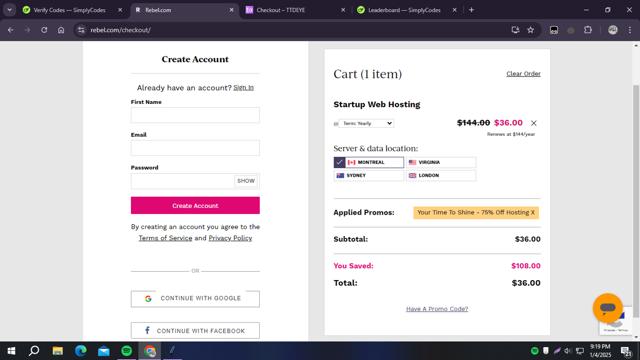Click Have A Promo Code? link
This screenshot has height=360, width=640.
pos(437,309)
